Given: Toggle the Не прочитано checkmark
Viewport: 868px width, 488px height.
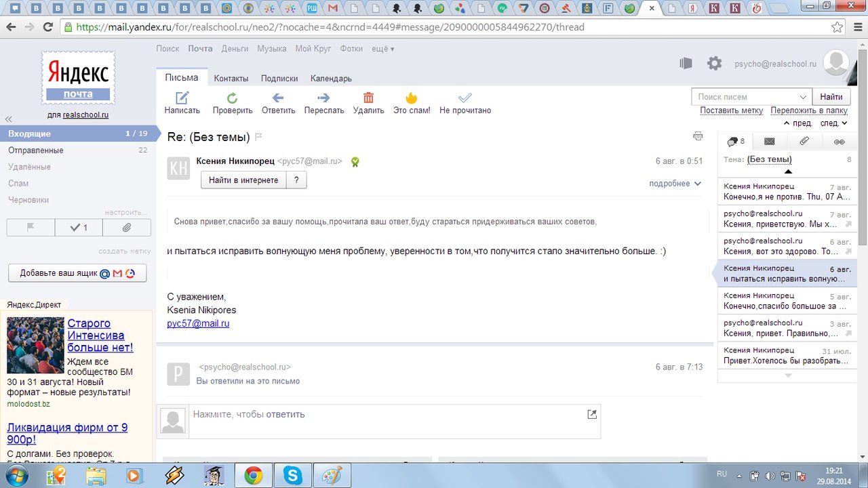Looking at the screenshot, I should (x=465, y=98).
